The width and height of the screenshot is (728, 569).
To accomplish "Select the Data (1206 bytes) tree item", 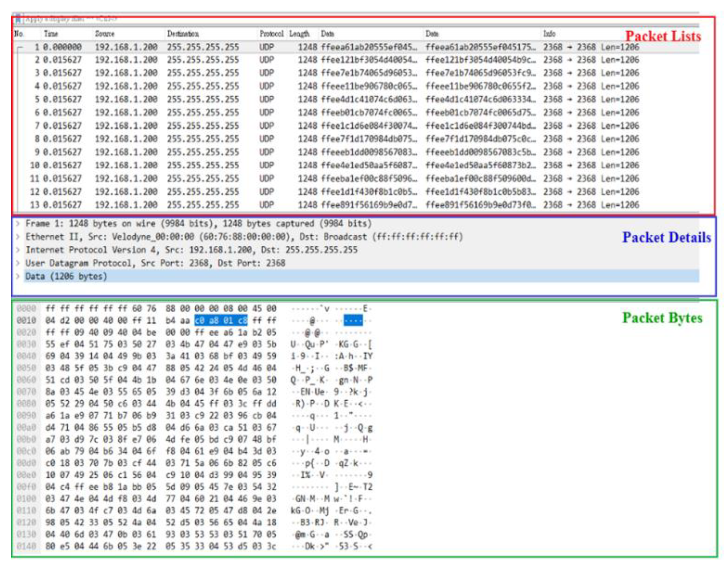I will pos(66,276).
